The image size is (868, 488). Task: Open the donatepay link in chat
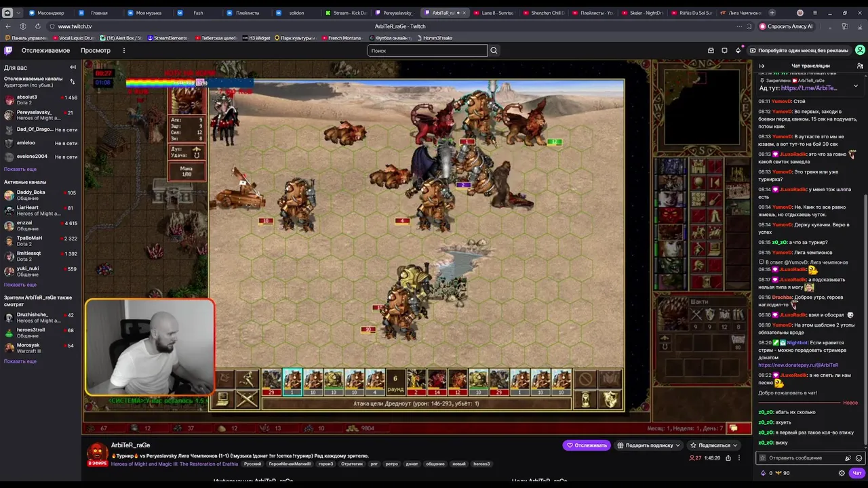point(798,365)
